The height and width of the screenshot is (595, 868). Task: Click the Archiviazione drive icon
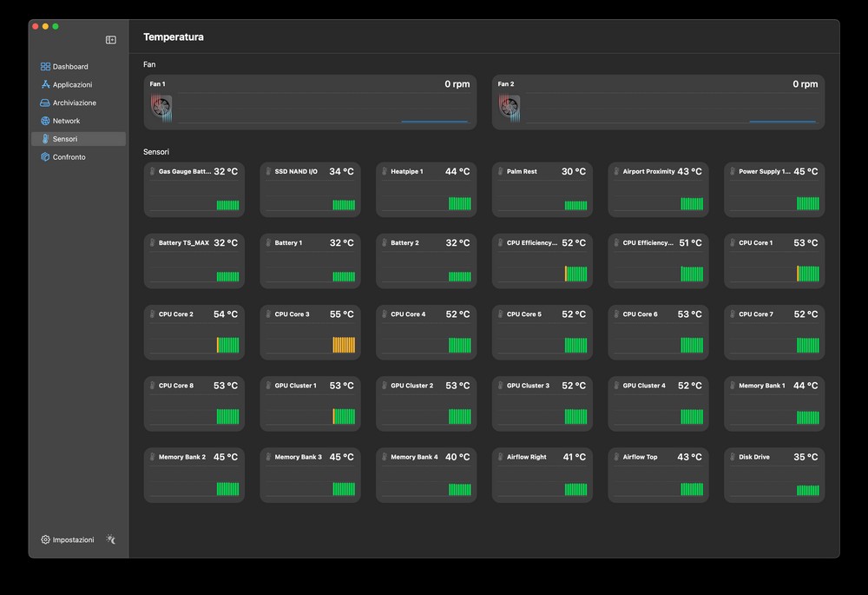pos(45,102)
